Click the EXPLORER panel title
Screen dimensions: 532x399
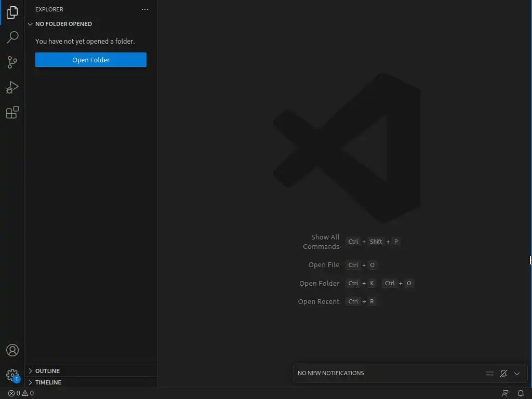pos(49,9)
